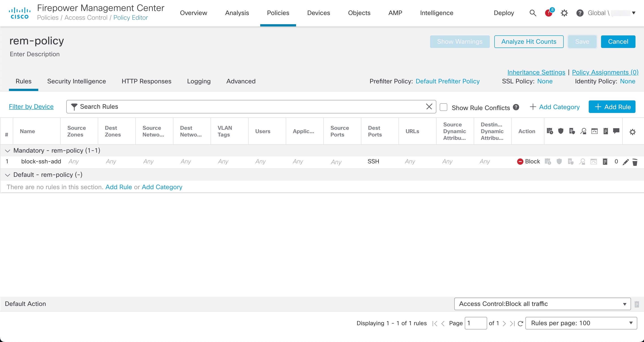The width and height of the screenshot is (644, 342).
Task: Click the time range calendar column header icon
Action: (x=550, y=131)
